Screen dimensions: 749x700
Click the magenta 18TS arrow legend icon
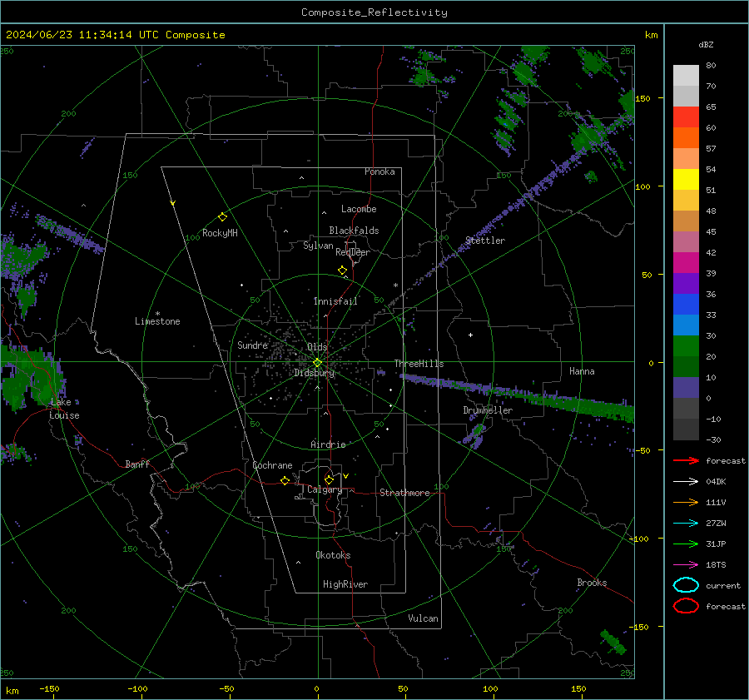pos(686,565)
